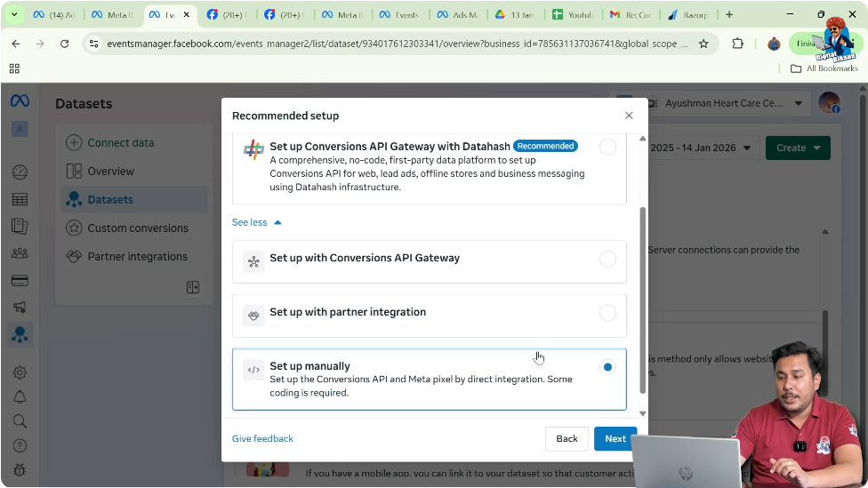Click the dialog vertical scrollbar thumb
The width and height of the screenshot is (868, 488).
coord(642,300)
